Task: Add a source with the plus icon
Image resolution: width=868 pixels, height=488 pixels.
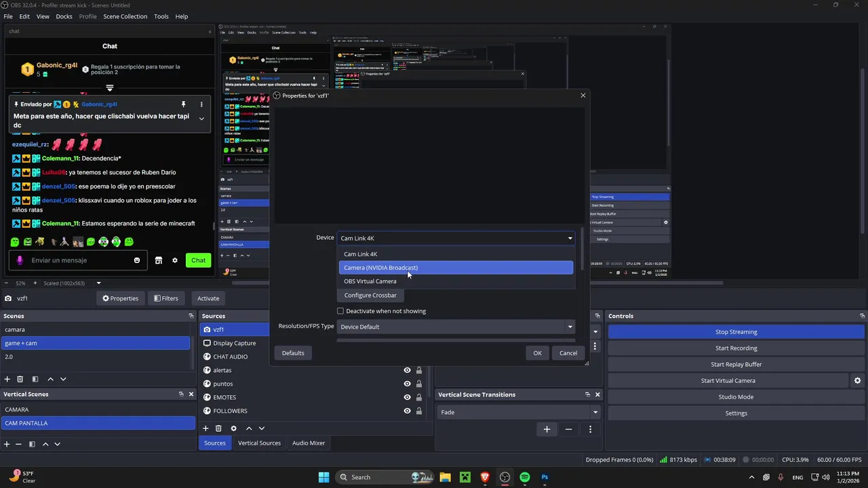Action: 205,428
